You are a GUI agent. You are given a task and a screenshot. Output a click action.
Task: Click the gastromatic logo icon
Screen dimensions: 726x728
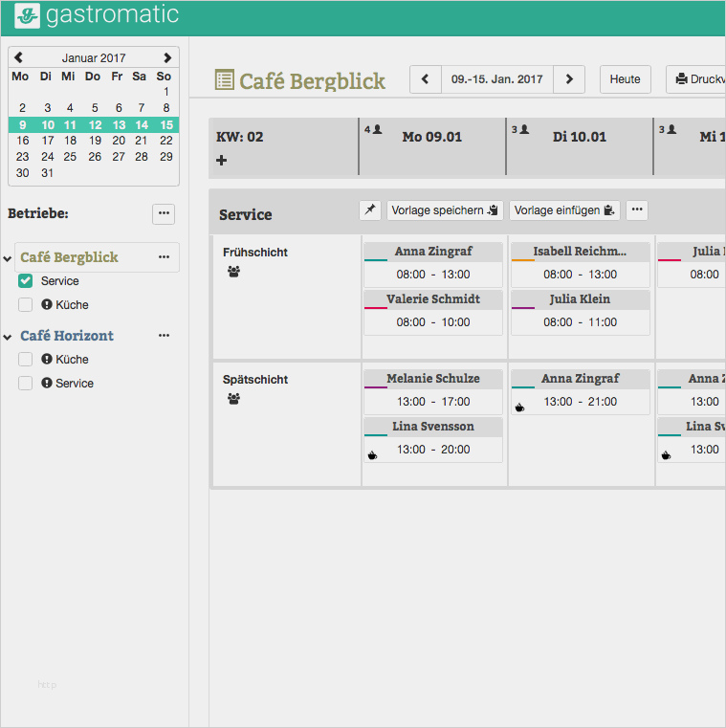pos(27,16)
